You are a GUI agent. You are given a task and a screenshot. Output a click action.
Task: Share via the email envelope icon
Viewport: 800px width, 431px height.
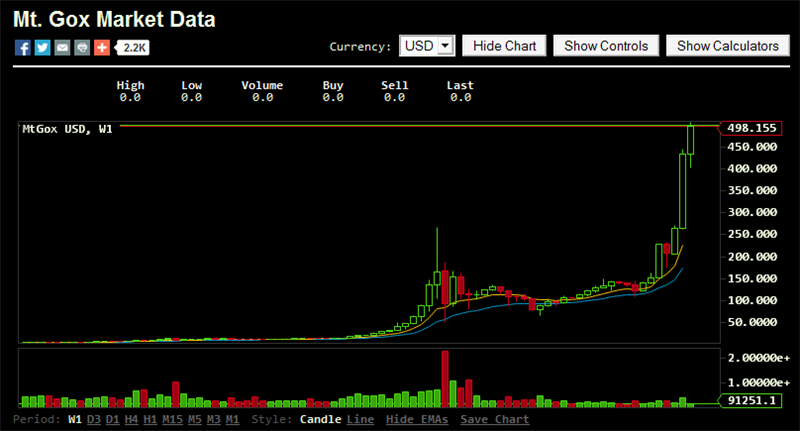pos(62,47)
